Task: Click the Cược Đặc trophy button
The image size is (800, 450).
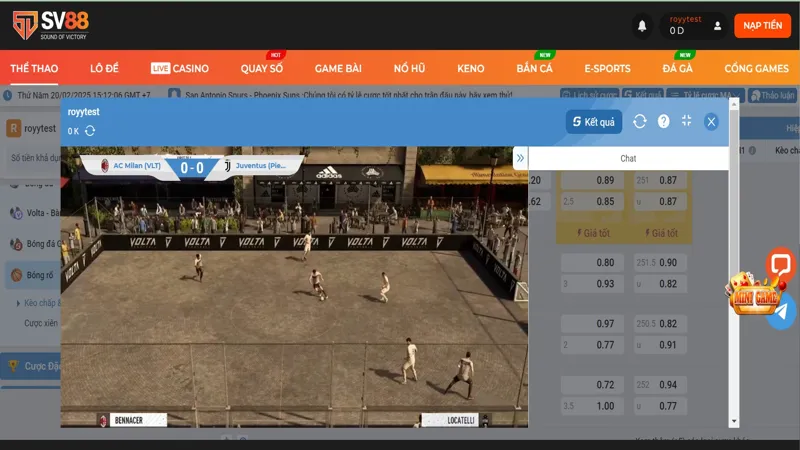Action: click(x=32, y=366)
